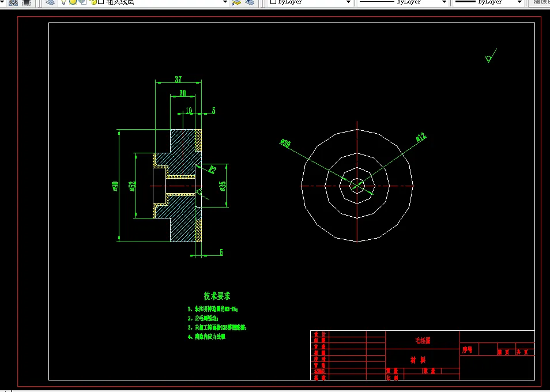Select the ø35 diameter dimension
This screenshot has width=550, height=392.
(x=223, y=186)
